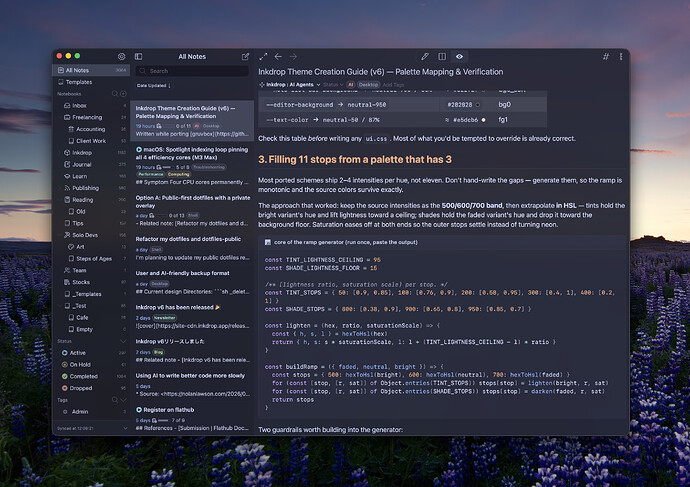Open the Cafe sub-notebook
690x487 pixels.
coord(91,318)
